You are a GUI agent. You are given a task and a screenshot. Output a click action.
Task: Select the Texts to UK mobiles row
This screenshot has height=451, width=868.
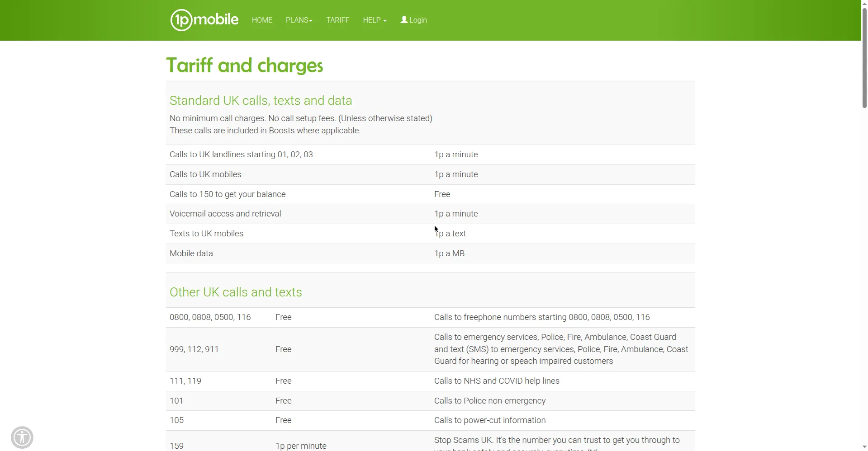(x=430, y=234)
